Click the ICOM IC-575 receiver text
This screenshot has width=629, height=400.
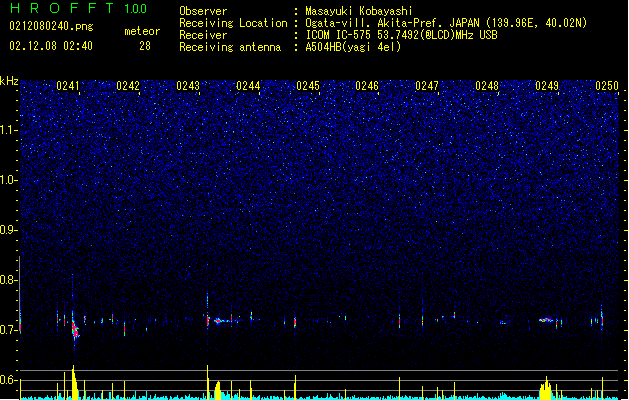pyautogui.click(x=401, y=35)
